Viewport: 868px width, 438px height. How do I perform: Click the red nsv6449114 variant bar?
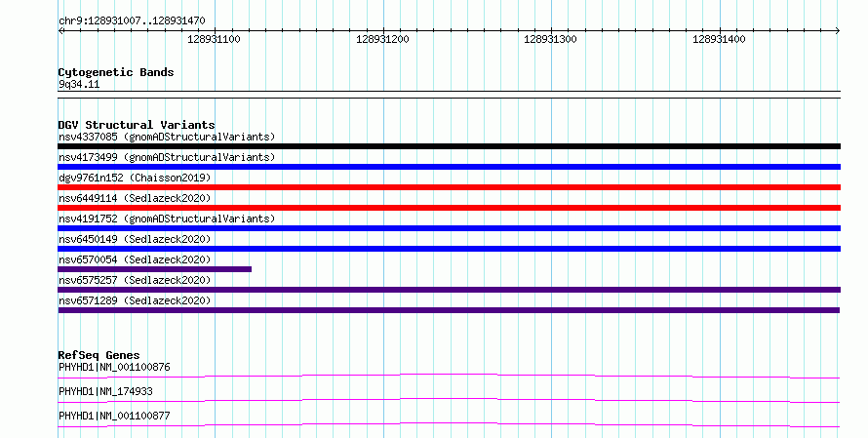tap(449, 208)
